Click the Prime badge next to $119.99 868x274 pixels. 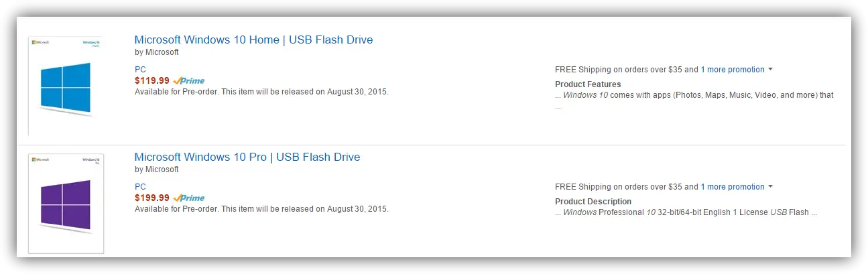[188, 81]
